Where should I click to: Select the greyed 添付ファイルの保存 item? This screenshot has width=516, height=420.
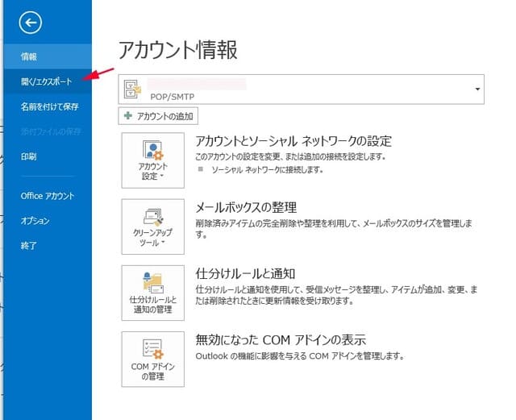(x=50, y=131)
